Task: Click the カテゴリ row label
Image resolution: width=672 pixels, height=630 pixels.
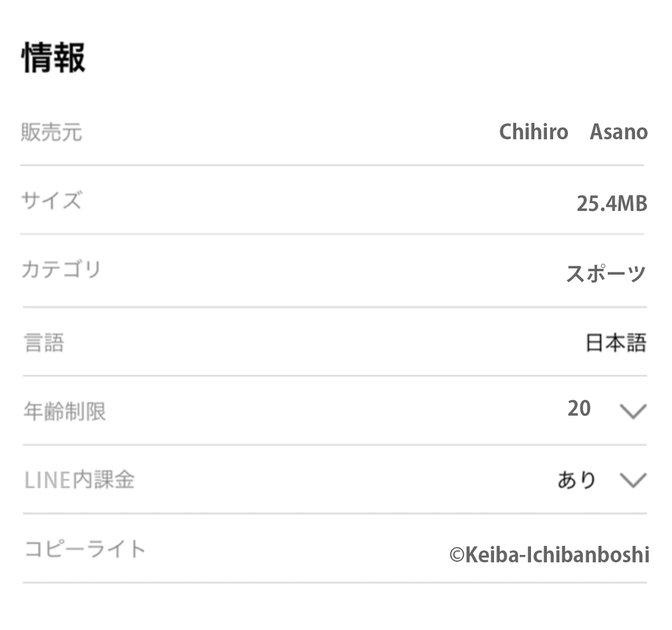Action: coord(61,270)
